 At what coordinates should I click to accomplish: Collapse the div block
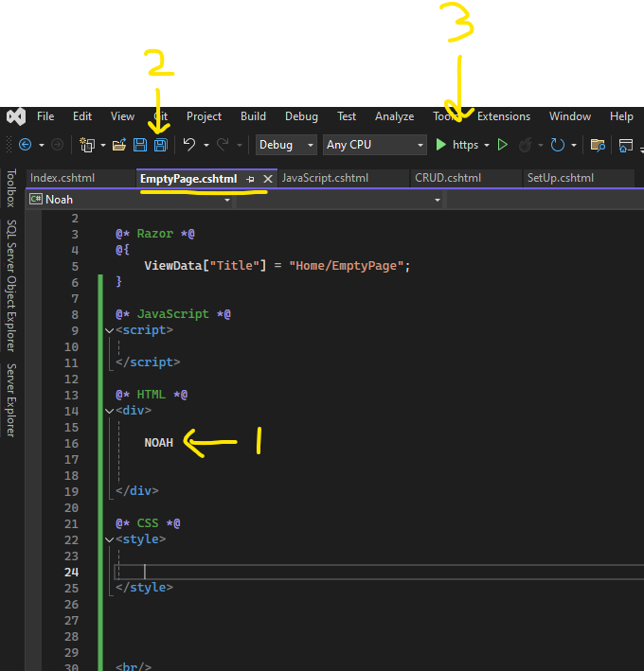[x=109, y=412]
